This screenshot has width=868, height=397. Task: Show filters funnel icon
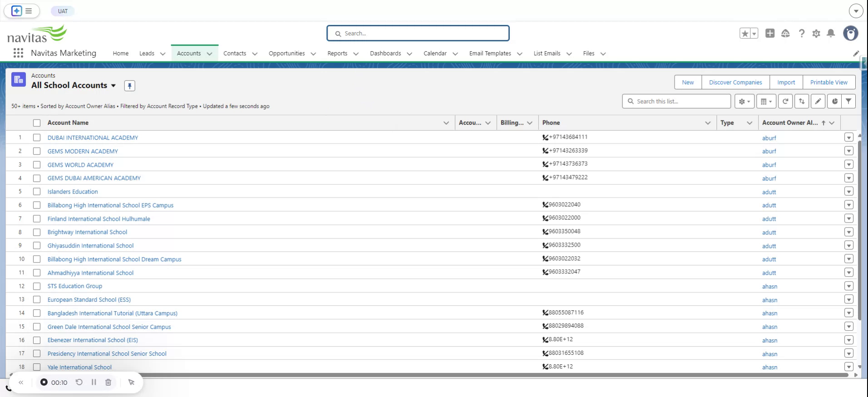coord(848,101)
